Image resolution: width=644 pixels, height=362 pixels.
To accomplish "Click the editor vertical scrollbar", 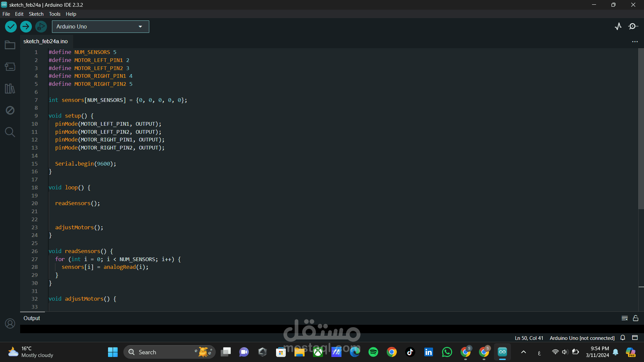I will tap(641, 129).
